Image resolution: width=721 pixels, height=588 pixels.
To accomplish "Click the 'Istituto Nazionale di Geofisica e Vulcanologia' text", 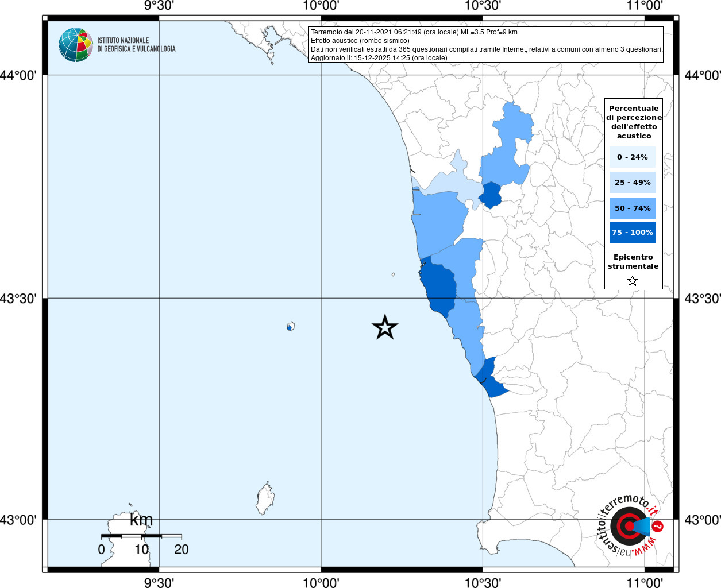I will point(136,45).
